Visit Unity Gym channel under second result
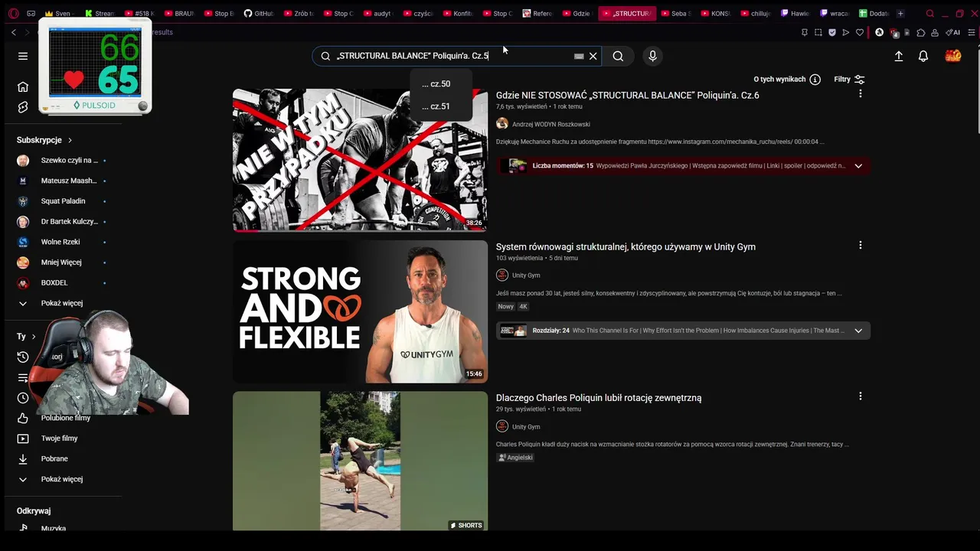 pyautogui.click(x=526, y=275)
